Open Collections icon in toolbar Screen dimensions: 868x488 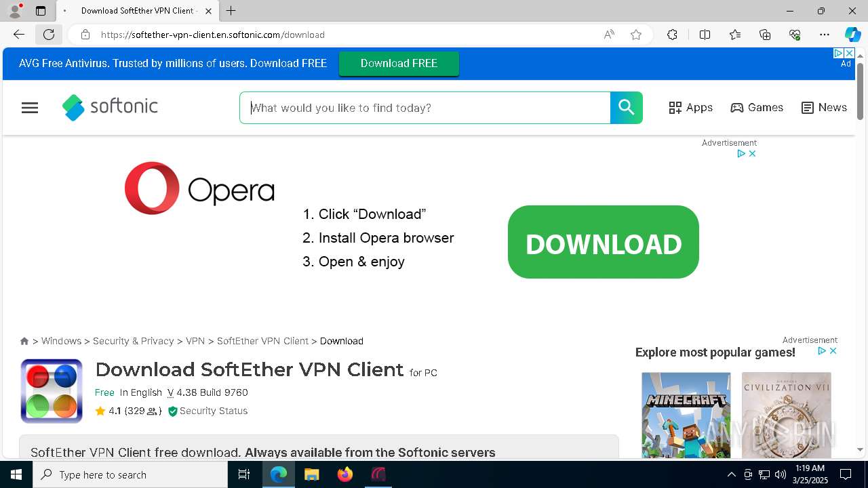[765, 35]
